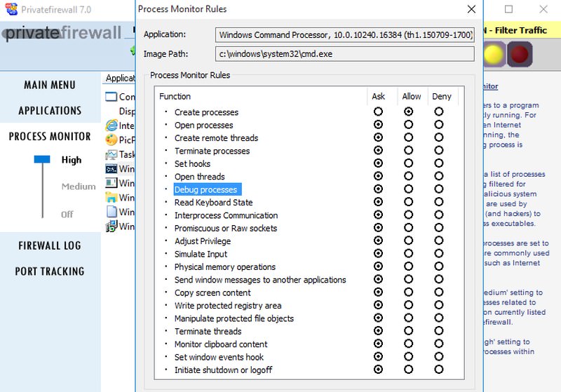
Task: Click the Ask column header
Action: (378, 96)
